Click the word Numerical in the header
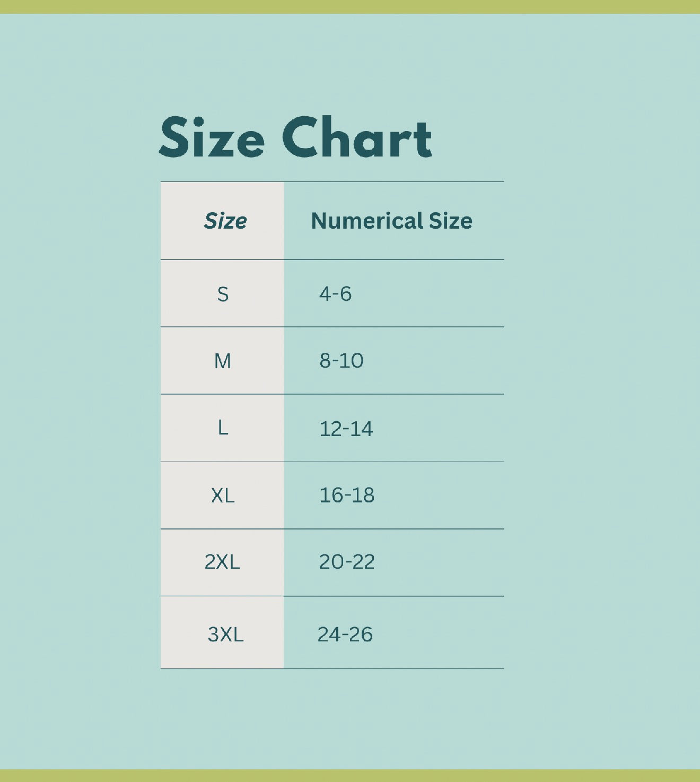 coord(367,221)
